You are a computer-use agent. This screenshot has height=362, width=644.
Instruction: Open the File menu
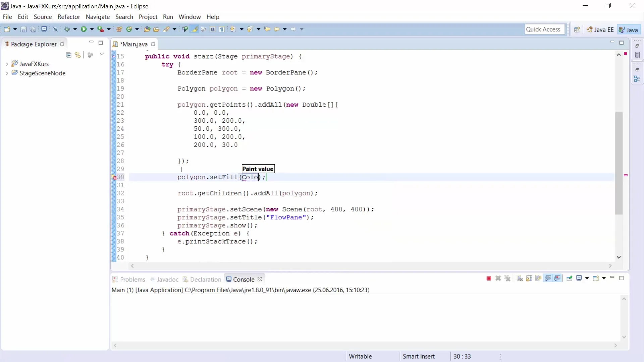click(7, 17)
